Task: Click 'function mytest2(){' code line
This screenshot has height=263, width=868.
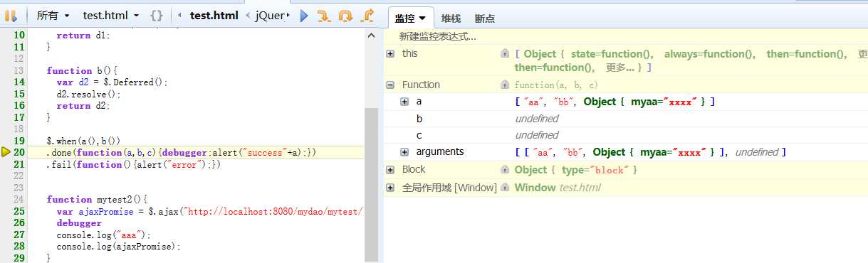Action: click(96, 200)
